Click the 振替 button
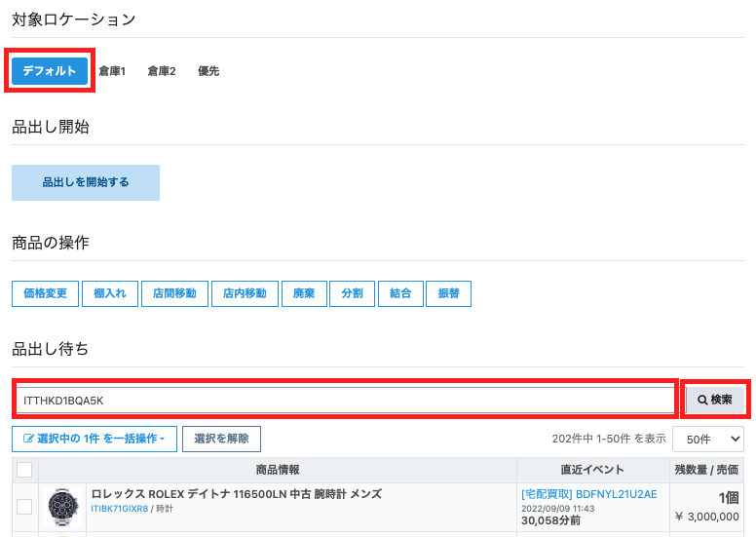This screenshot has width=756, height=537. point(448,293)
